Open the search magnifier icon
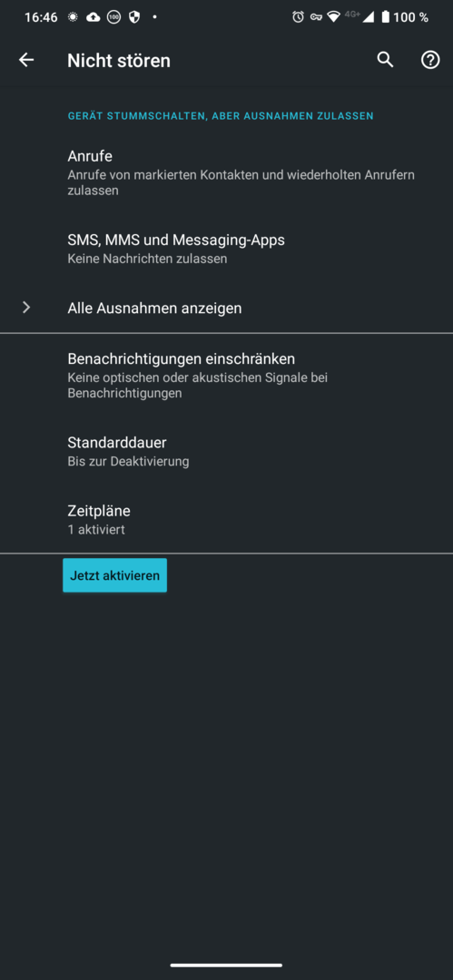The width and height of the screenshot is (453, 980). click(386, 60)
